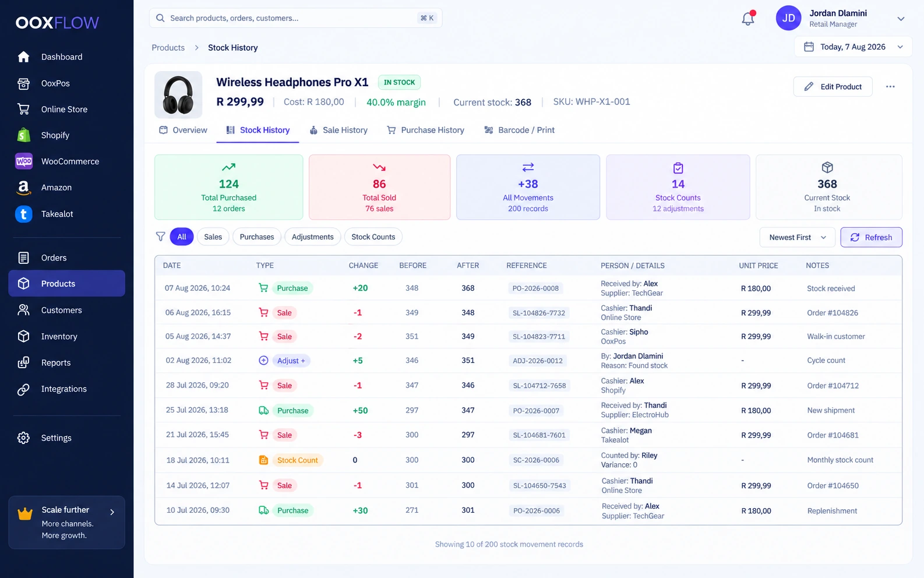Click the filter funnel icon
Image resolution: width=924 pixels, height=578 pixels.
pos(161,237)
